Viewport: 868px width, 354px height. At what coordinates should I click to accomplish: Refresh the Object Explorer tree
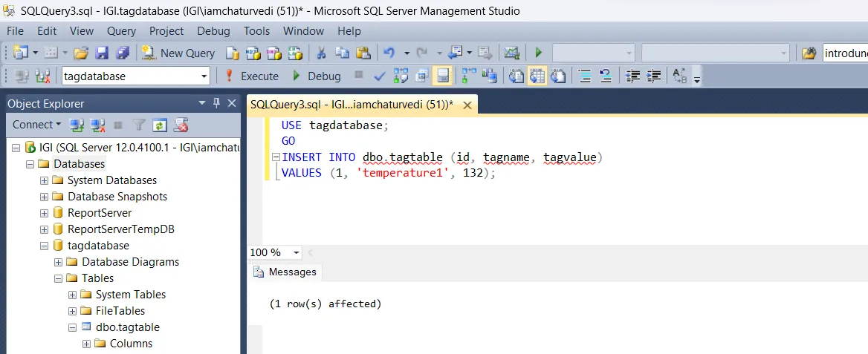pyautogui.click(x=159, y=125)
